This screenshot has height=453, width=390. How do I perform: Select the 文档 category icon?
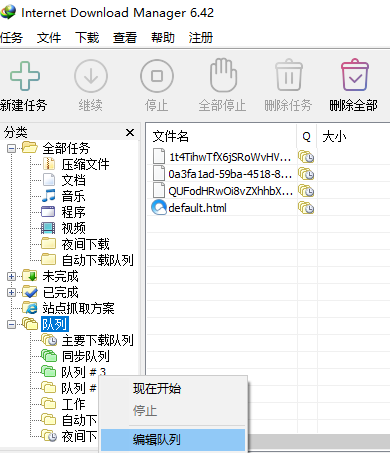[49, 180]
